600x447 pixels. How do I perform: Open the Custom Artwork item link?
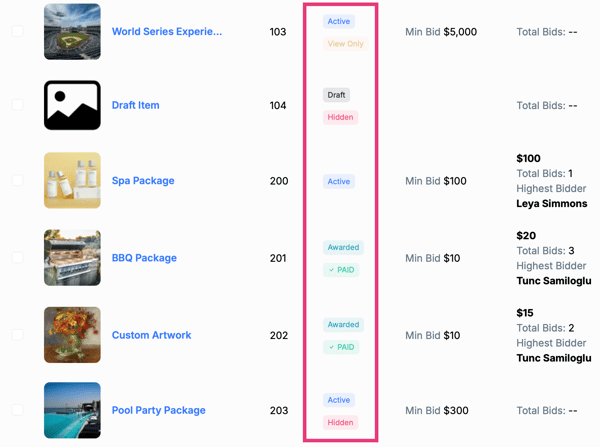click(151, 335)
